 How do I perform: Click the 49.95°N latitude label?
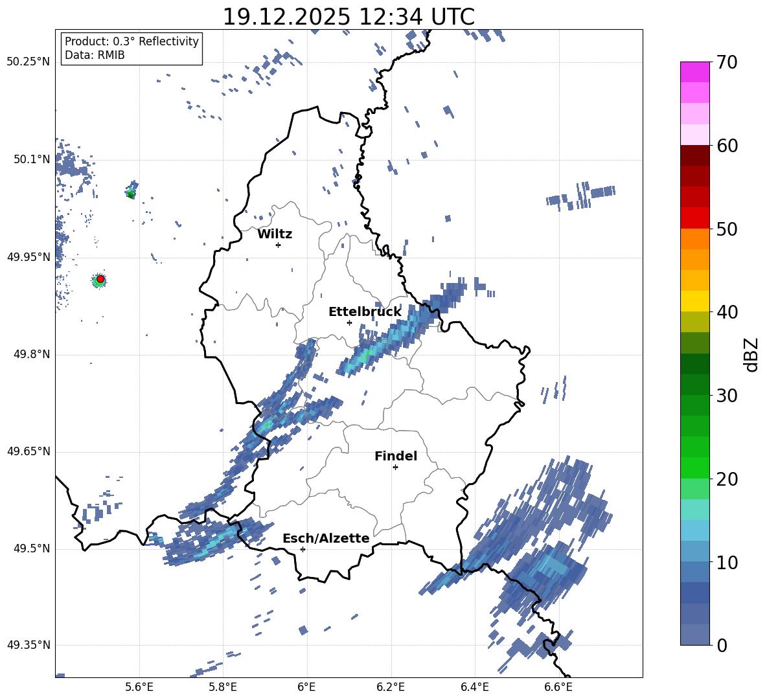pos(29,257)
